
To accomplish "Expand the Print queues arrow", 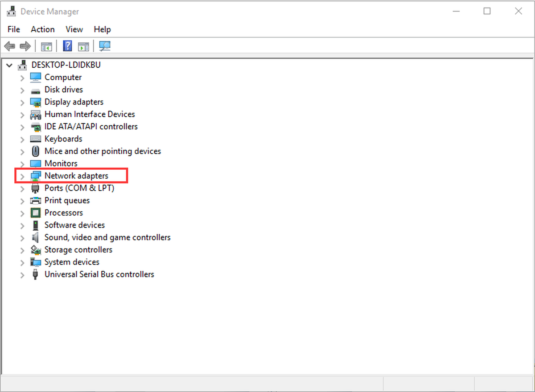I will click(22, 201).
